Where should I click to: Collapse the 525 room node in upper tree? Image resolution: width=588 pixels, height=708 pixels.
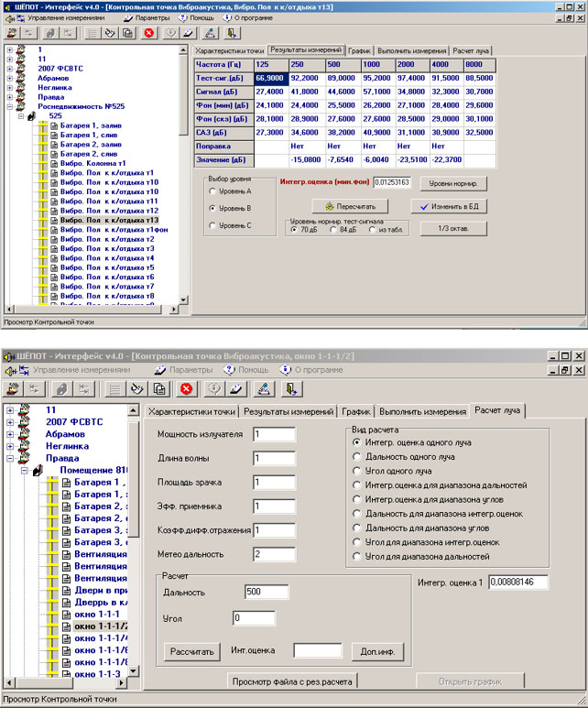pyautogui.click(x=21, y=116)
